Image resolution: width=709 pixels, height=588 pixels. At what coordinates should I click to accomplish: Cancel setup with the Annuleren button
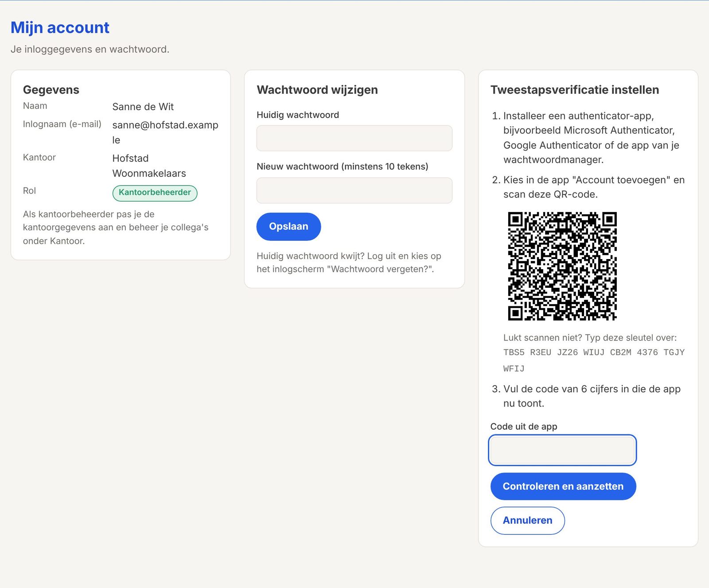[527, 520]
